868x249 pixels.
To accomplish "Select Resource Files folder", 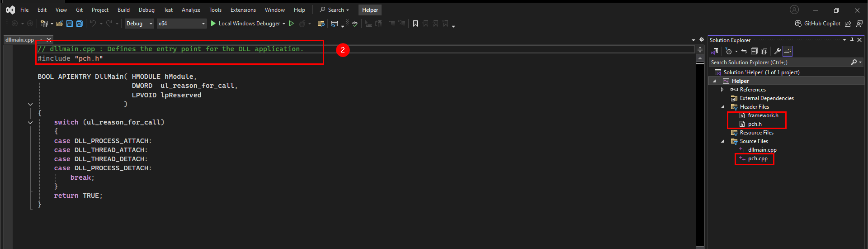I will click(x=756, y=133).
